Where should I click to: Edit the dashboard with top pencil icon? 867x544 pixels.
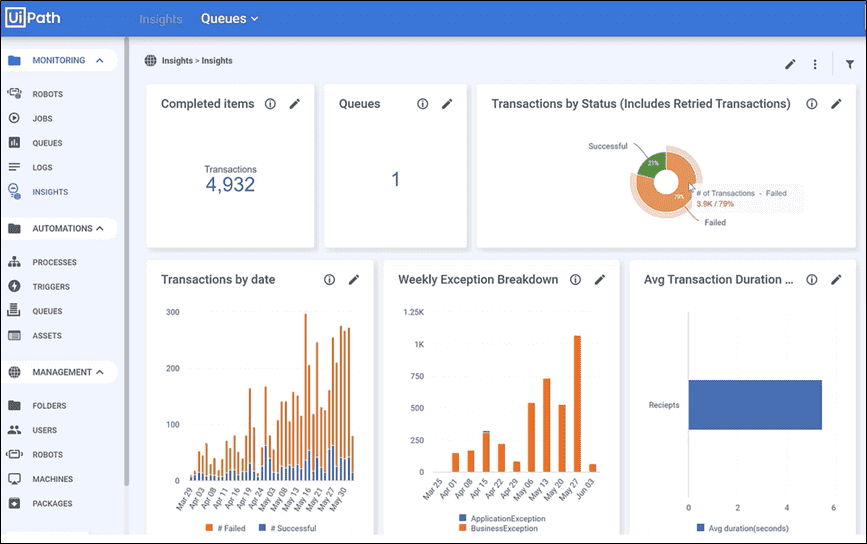click(790, 65)
